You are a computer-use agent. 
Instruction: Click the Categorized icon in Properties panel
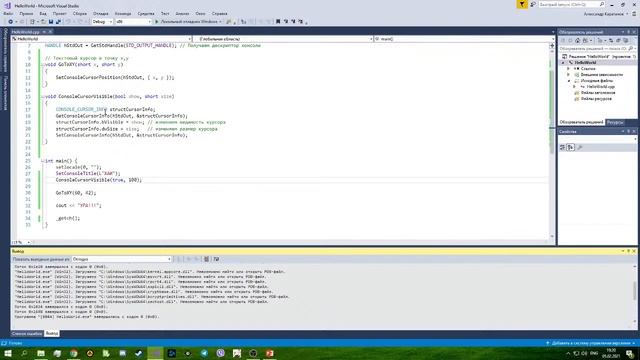pos(562,147)
